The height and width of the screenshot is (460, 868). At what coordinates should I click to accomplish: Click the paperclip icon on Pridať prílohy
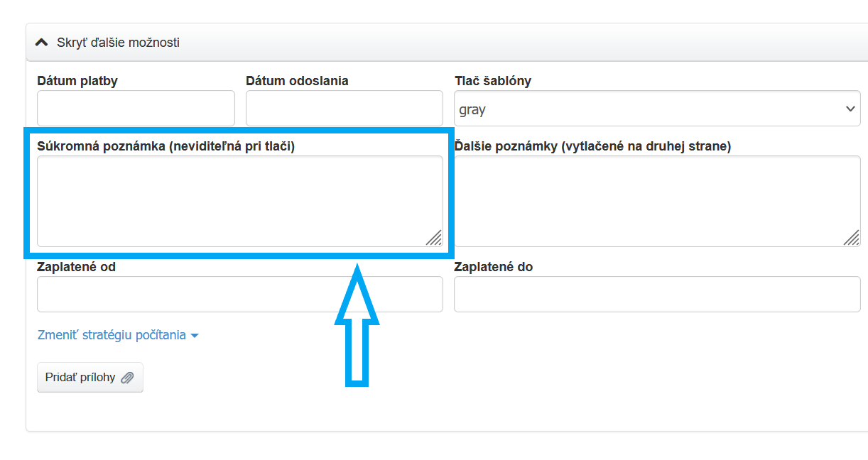(x=127, y=378)
